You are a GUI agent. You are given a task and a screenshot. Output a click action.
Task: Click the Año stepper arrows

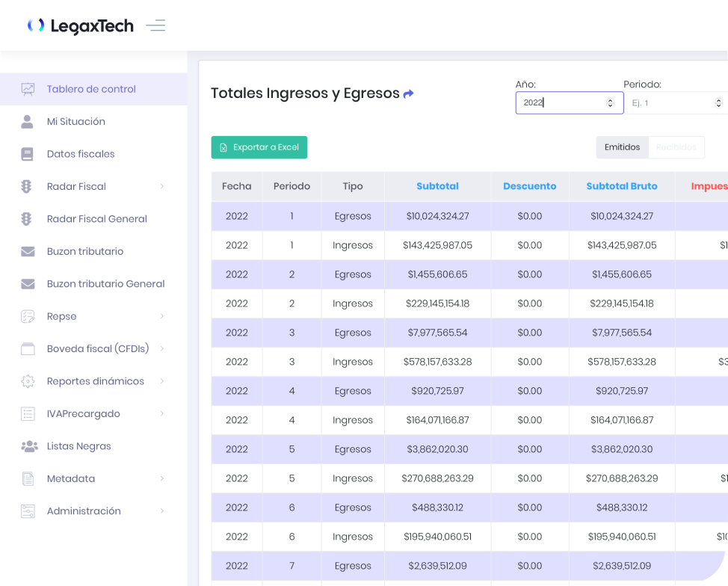click(x=610, y=103)
